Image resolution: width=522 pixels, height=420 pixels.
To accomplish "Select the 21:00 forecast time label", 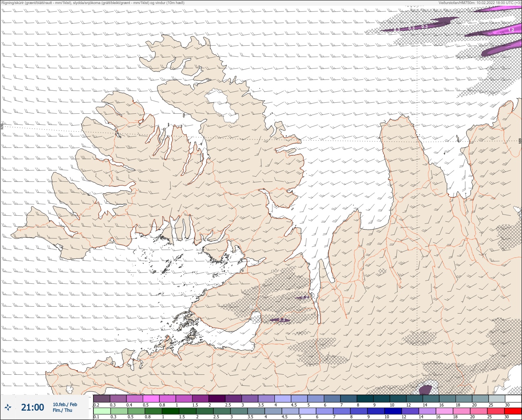I will point(33,407).
